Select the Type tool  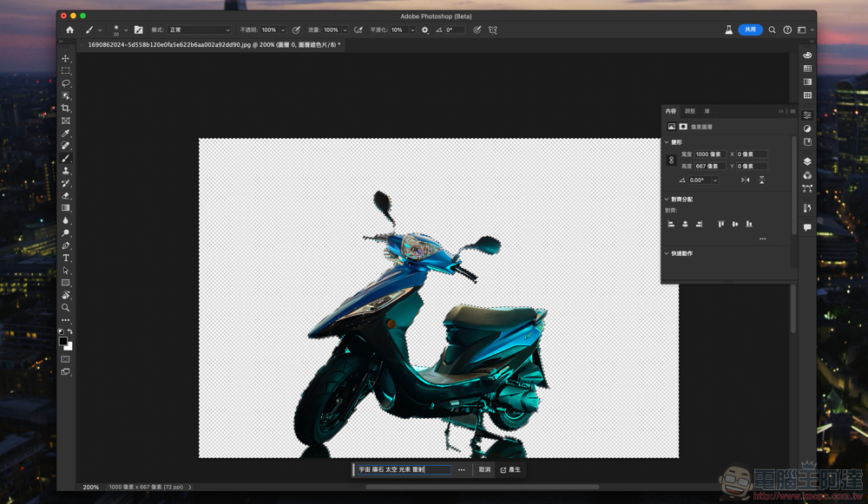[65, 258]
